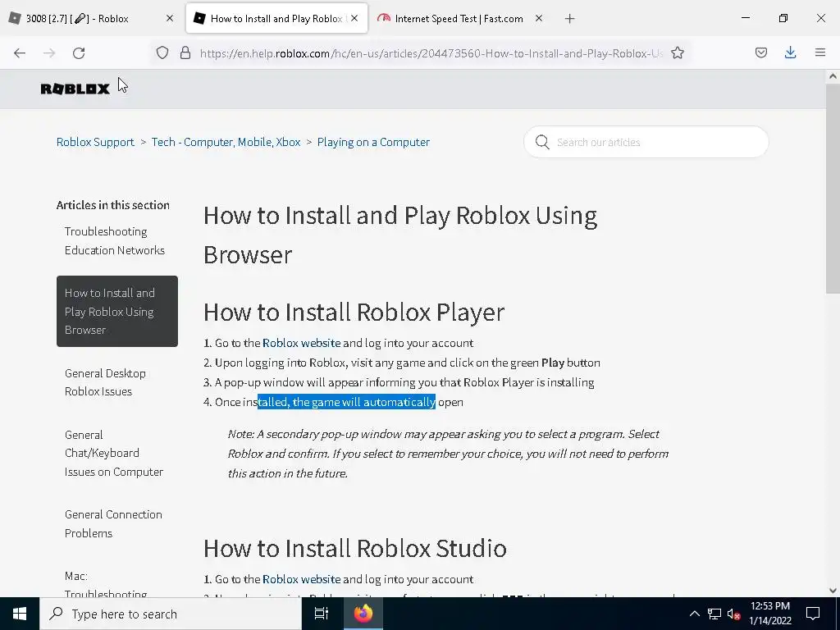Image resolution: width=840 pixels, height=630 pixels.
Task: Click the Firefox icon in the taskbar
Action: click(363, 614)
